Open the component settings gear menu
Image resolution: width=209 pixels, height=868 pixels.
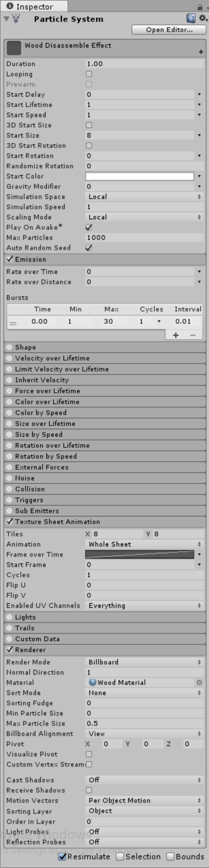pos(202,19)
